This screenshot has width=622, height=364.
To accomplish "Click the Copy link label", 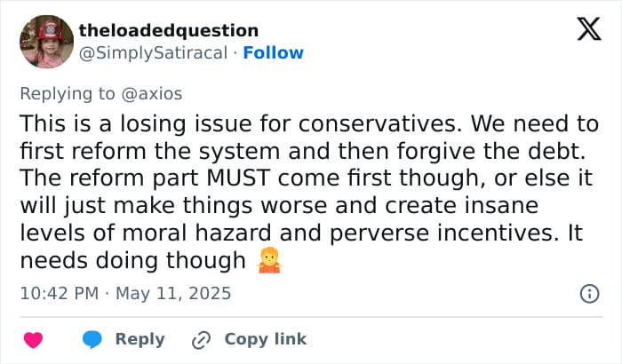I will (266, 339).
